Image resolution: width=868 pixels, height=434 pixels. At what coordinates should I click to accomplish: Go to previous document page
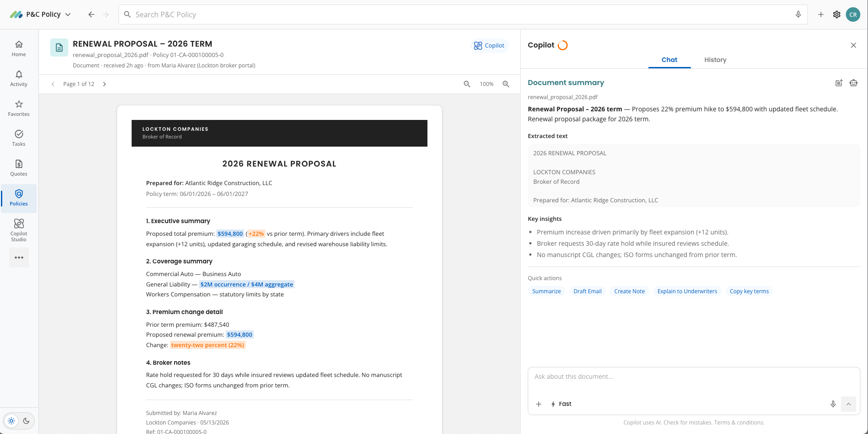pyautogui.click(x=53, y=84)
